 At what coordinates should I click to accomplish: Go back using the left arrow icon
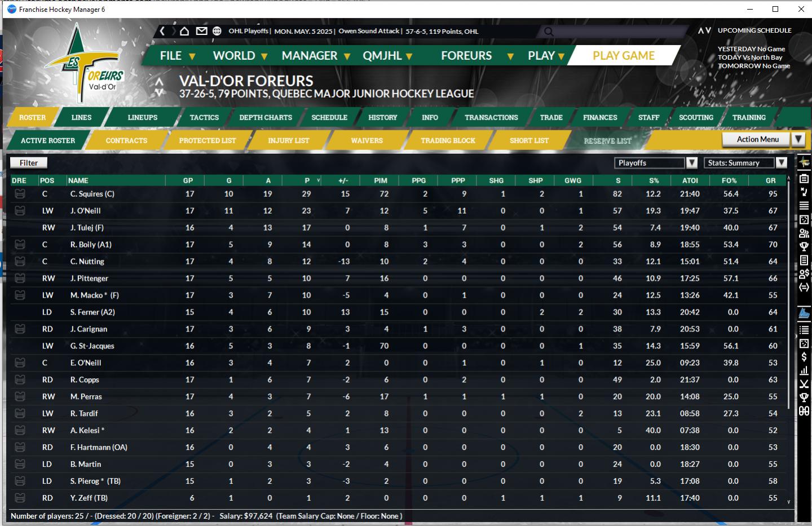point(162,31)
